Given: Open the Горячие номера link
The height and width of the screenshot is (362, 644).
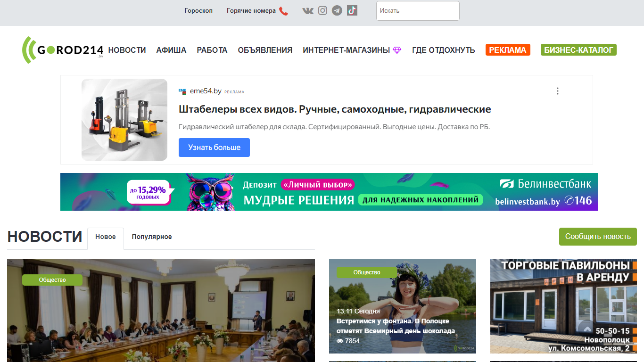Looking at the screenshot, I should point(251,11).
